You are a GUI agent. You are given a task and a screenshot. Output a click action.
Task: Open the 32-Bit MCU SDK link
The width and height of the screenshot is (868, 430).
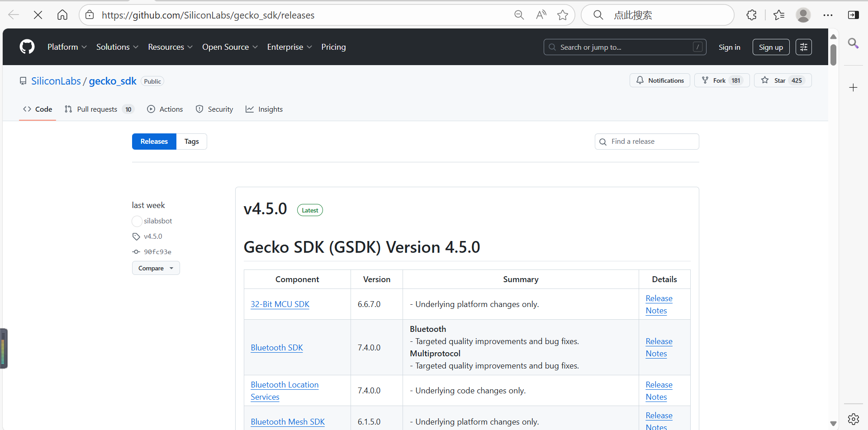click(x=280, y=304)
